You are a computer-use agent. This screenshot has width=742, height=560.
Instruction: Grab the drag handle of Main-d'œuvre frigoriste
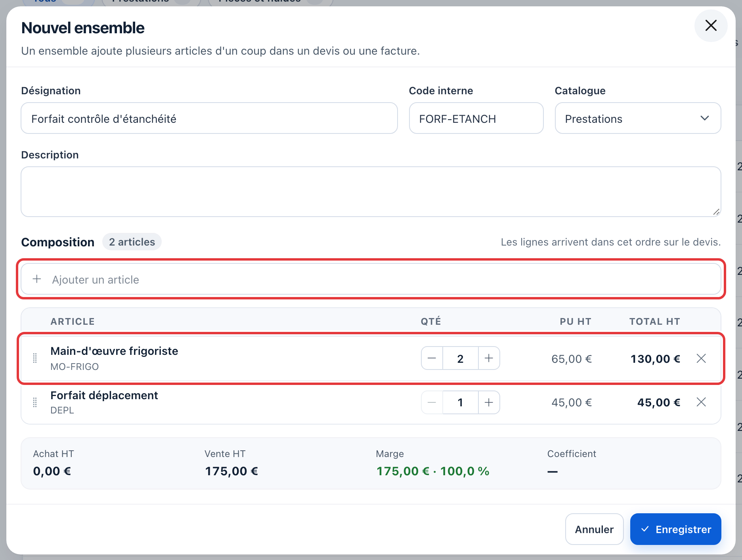[x=35, y=358]
